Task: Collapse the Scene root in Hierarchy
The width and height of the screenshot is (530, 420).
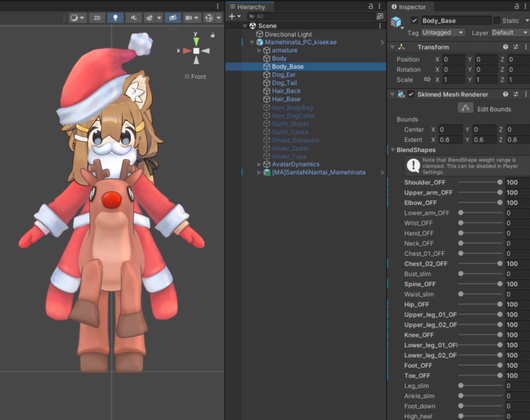Action: [245, 26]
